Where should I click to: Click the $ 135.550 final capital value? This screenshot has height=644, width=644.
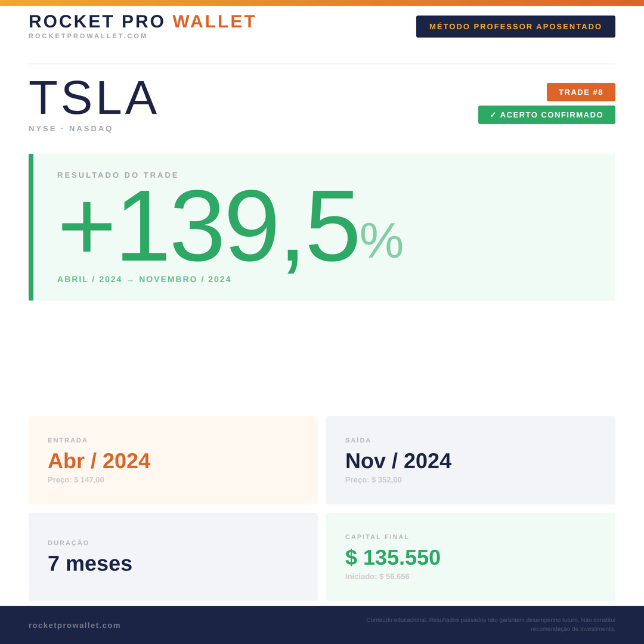[392, 558]
